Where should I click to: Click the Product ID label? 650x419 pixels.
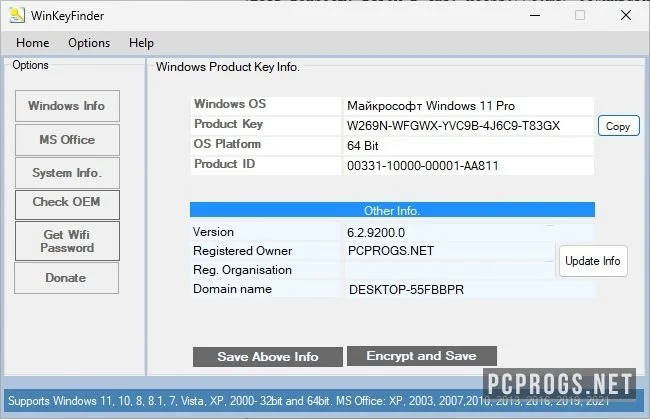click(x=225, y=164)
